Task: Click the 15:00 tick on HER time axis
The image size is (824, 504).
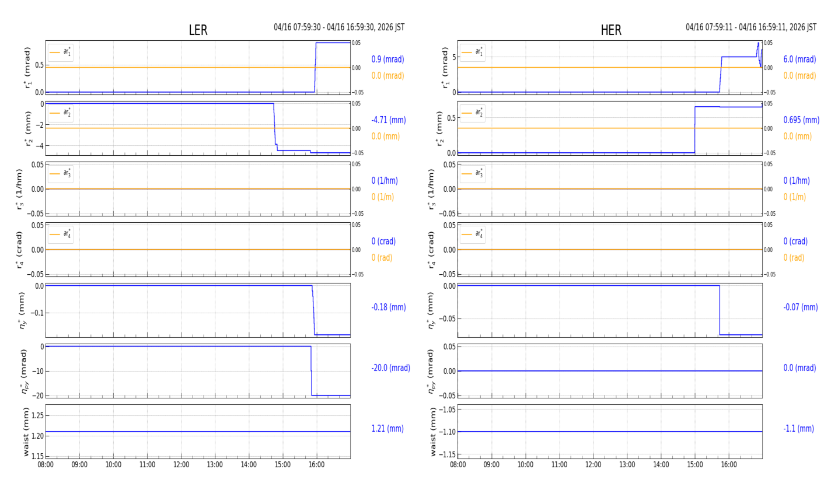Action: (x=694, y=465)
